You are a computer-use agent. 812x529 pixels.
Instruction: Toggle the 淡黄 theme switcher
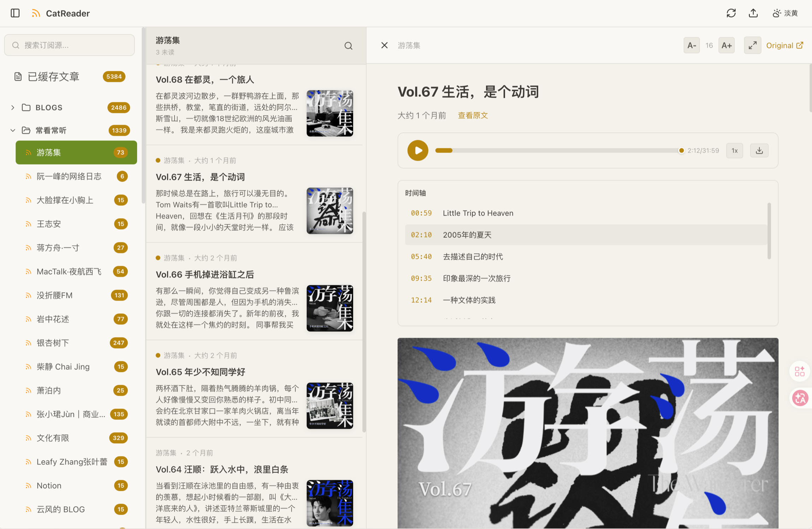point(785,13)
